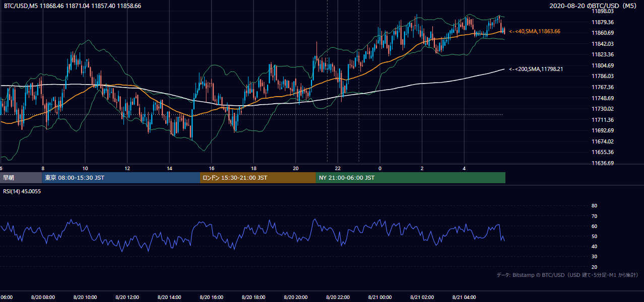This screenshot has height=302, width=644.
Task: Click the 8/20 08:00 date label
Action: pyautogui.click(x=43, y=297)
